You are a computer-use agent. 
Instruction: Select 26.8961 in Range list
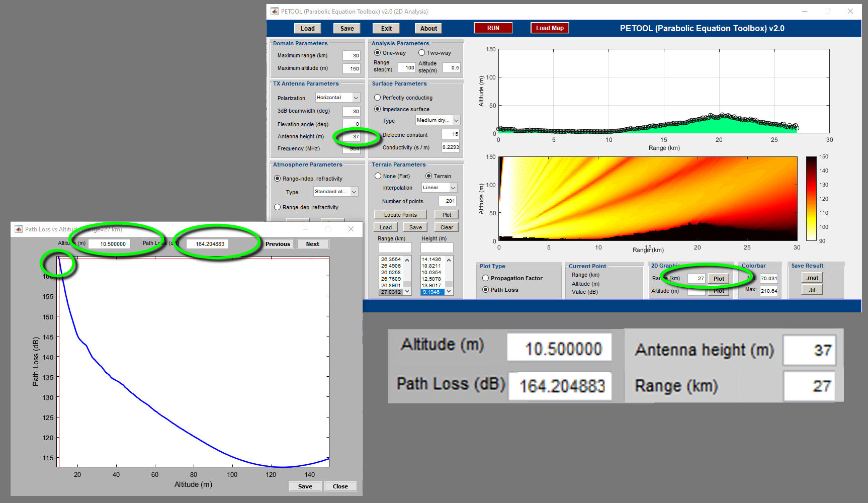(391, 285)
